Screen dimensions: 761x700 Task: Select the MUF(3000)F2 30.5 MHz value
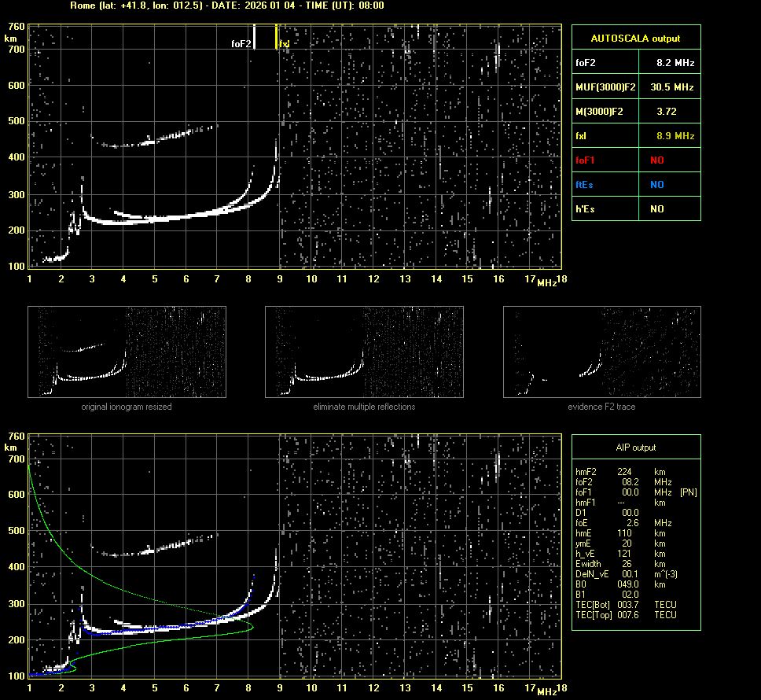[675, 87]
